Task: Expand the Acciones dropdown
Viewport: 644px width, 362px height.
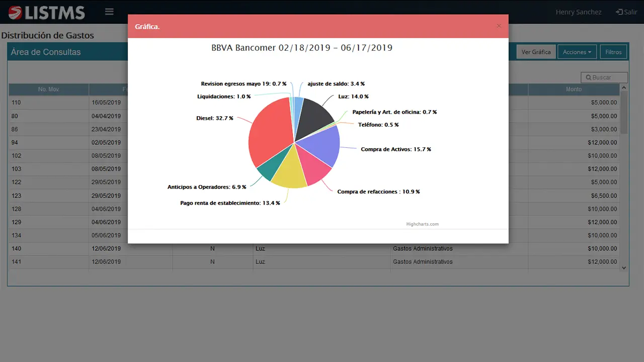Action: pos(577,52)
